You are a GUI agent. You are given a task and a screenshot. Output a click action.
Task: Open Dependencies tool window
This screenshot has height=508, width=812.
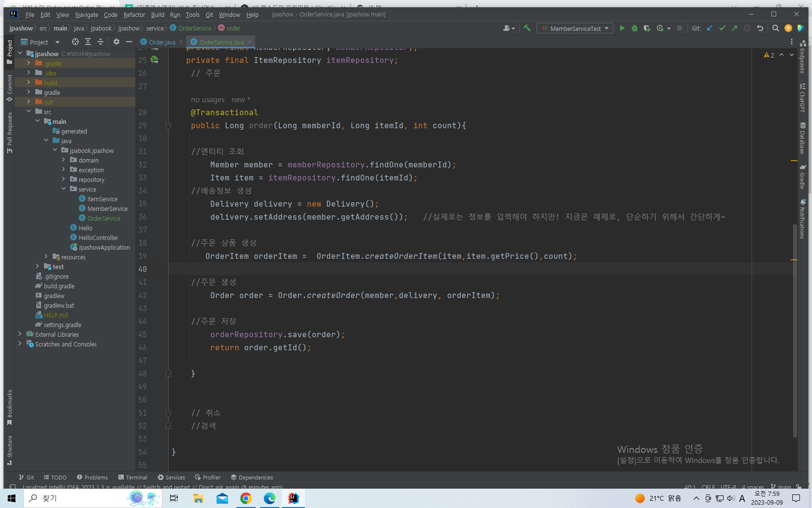pyautogui.click(x=252, y=478)
